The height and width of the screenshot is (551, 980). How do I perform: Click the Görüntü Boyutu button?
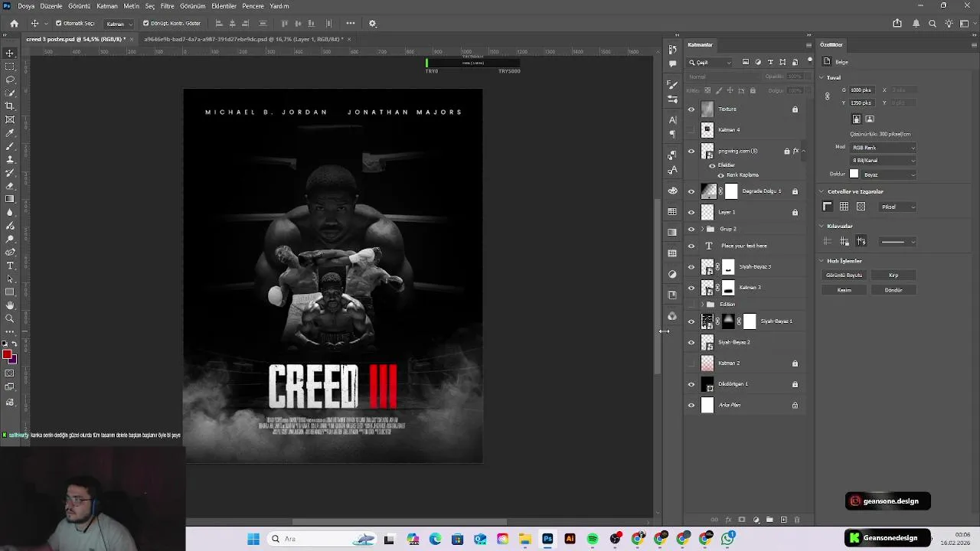click(844, 275)
